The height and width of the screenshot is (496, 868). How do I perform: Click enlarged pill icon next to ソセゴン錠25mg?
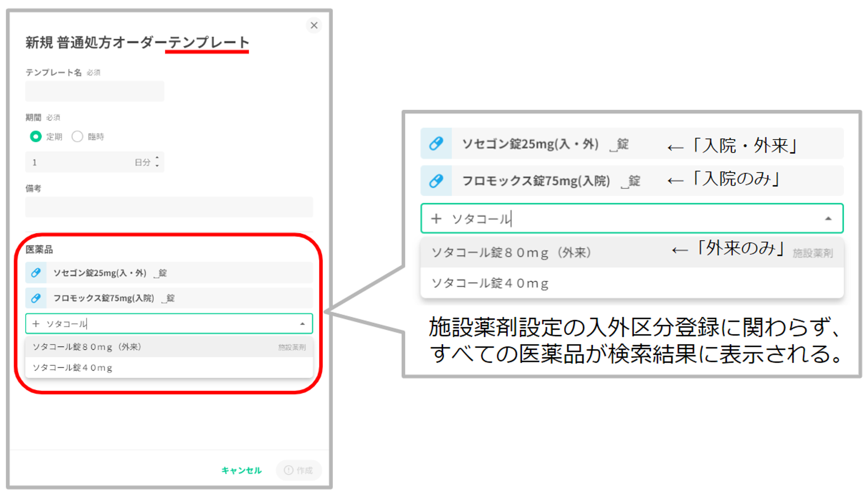(436, 144)
